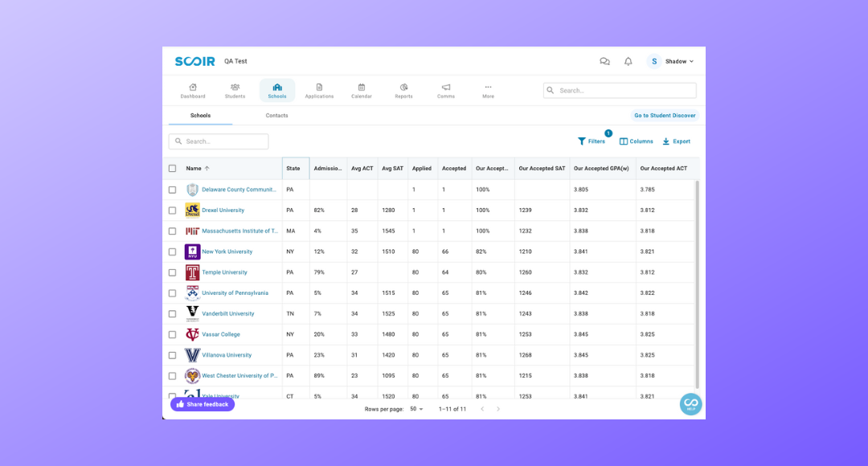This screenshot has height=466, width=868.
Task: Sort by Name column arrow
Action: [207, 168]
